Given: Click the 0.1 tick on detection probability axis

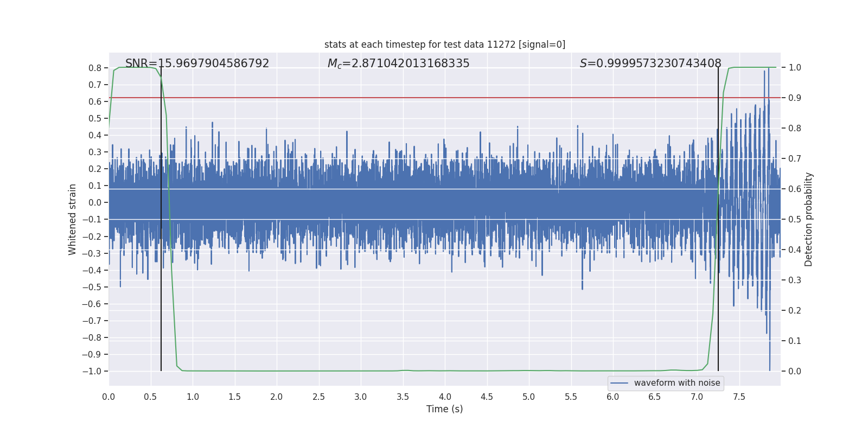Looking at the screenshot, I should click(x=795, y=341).
